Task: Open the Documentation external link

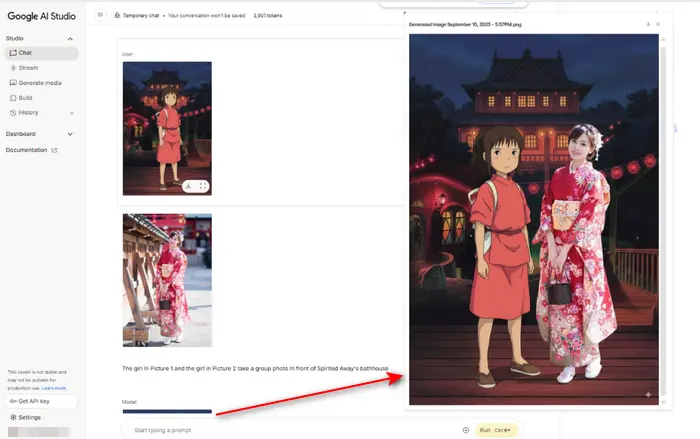Action: 31,150
